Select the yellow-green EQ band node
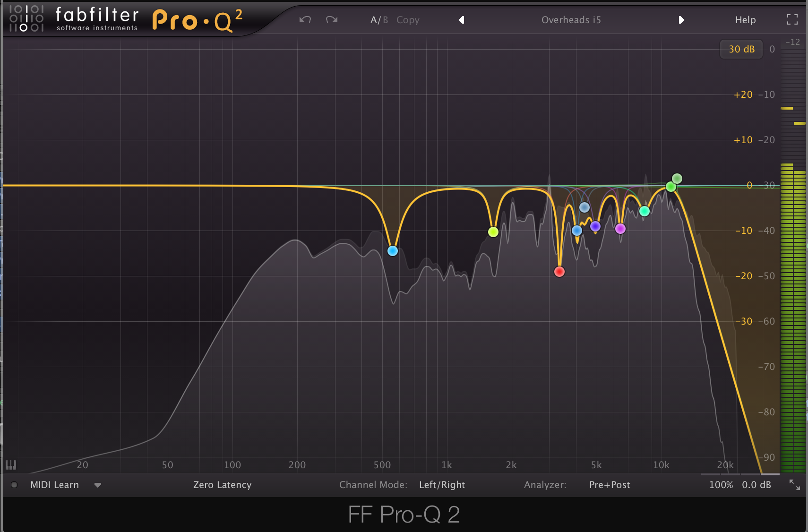 click(493, 232)
